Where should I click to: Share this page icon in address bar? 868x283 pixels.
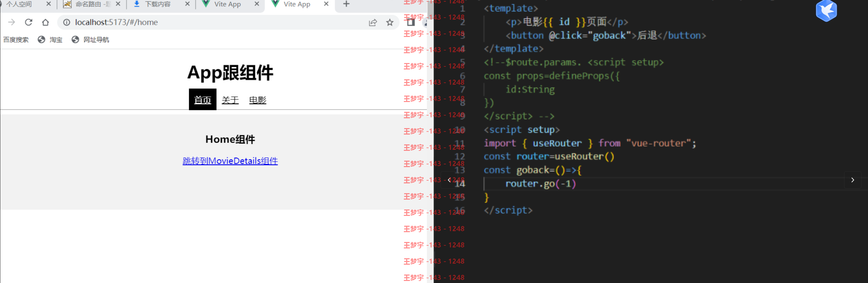373,22
